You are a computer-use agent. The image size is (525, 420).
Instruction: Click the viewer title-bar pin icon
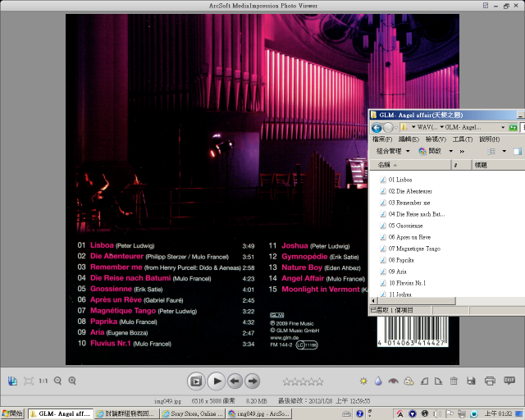click(x=486, y=6)
